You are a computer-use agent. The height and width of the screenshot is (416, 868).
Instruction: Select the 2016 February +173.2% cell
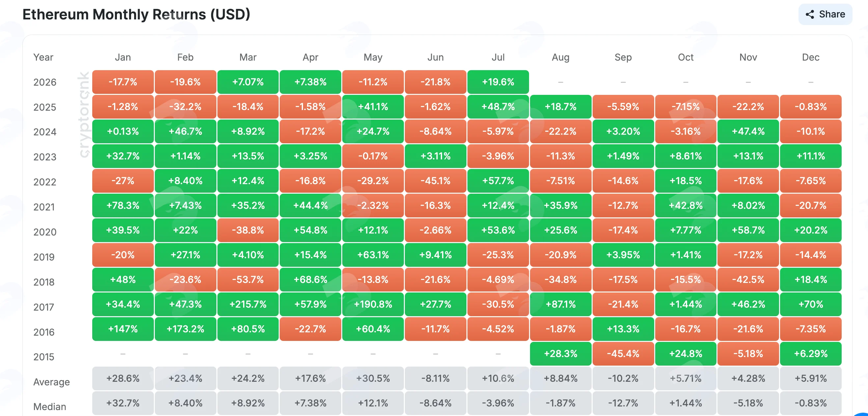185,329
